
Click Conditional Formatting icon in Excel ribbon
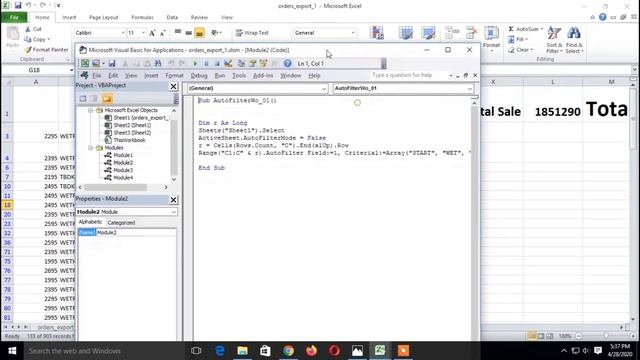pyautogui.click(x=376, y=33)
